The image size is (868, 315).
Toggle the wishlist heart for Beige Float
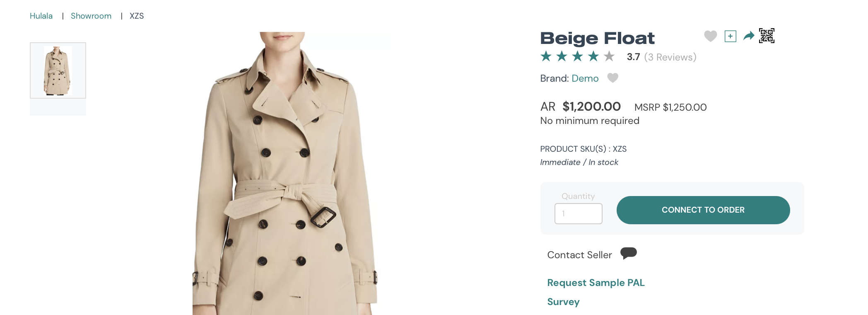[710, 36]
